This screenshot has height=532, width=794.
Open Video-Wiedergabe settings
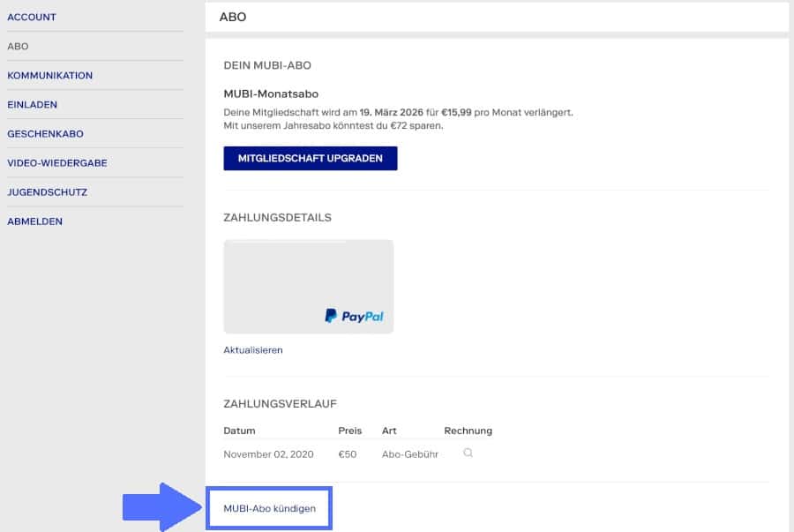(x=56, y=162)
